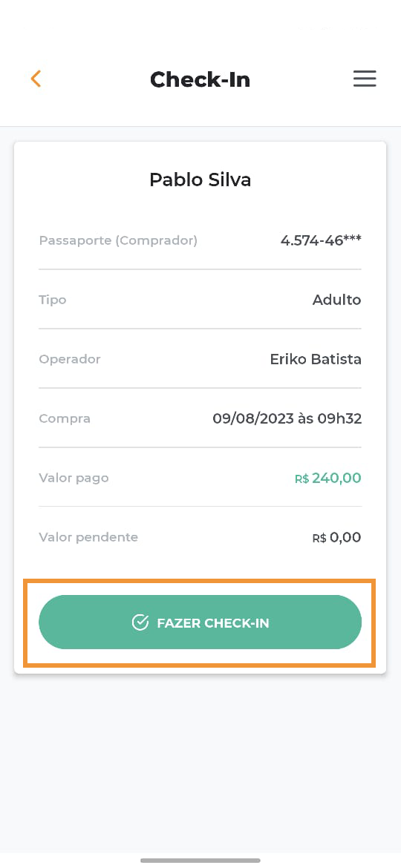This screenshot has height=868, width=401.
Task: Click the checkmark icon in the check-in button
Action: [x=140, y=622]
